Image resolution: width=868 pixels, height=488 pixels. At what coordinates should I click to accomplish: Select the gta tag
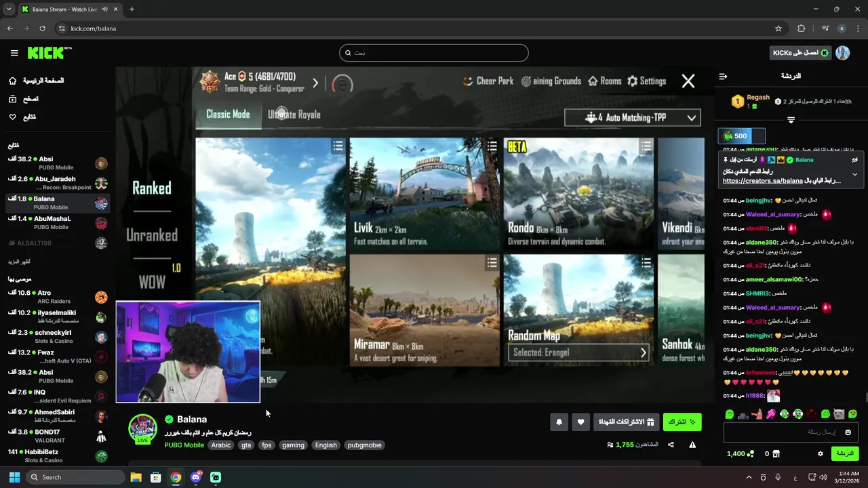coord(246,445)
